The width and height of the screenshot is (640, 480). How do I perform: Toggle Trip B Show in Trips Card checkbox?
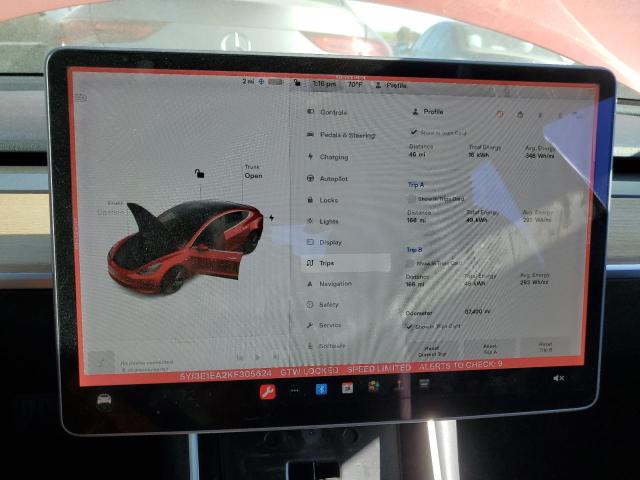coord(410,264)
